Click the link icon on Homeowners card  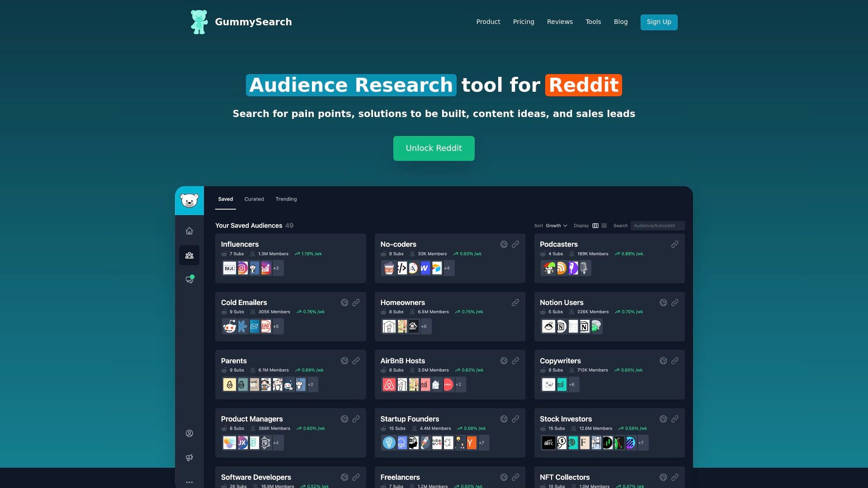click(x=515, y=303)
